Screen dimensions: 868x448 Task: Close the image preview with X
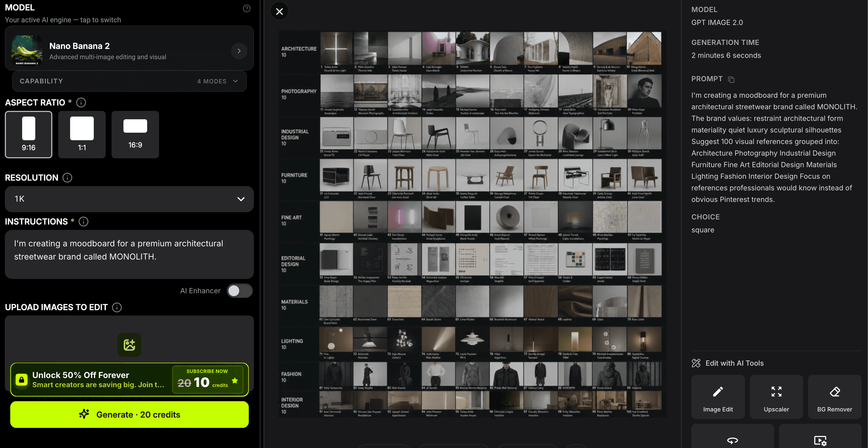279,11
